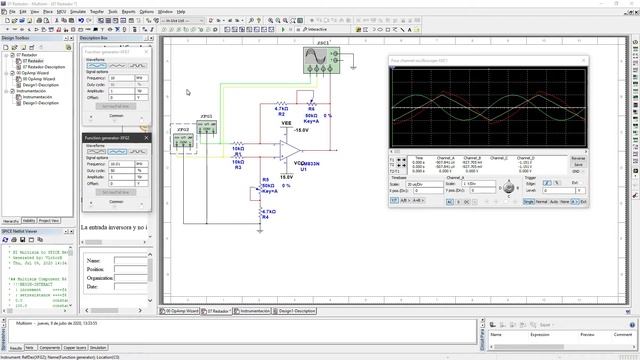The width and height of the screenshot is (640, 360).
Task: Select square waveform in XFG2 generator
Action: [138, 152]
